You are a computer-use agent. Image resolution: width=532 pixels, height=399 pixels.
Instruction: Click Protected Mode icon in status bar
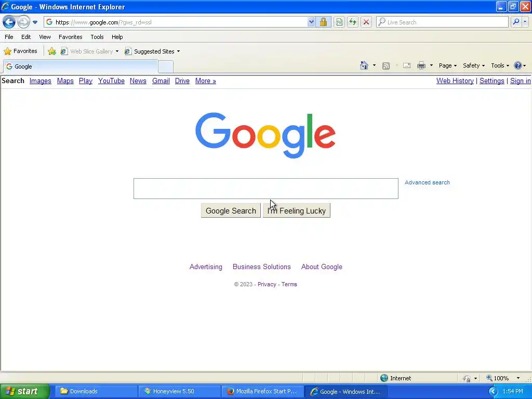(x=467, y=378)
